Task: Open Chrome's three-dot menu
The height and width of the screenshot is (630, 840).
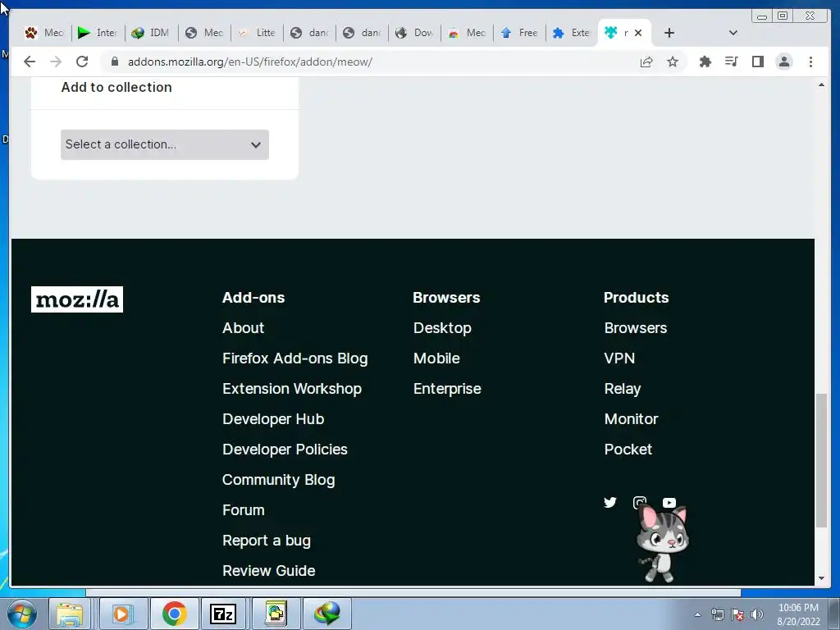Action: [x=810, y=62]
